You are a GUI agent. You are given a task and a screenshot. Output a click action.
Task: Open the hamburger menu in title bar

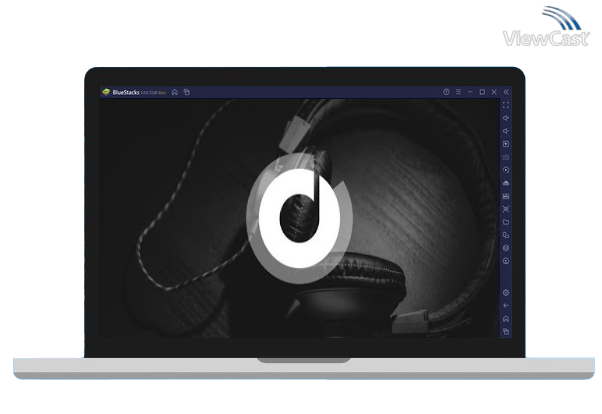[458, 92]
